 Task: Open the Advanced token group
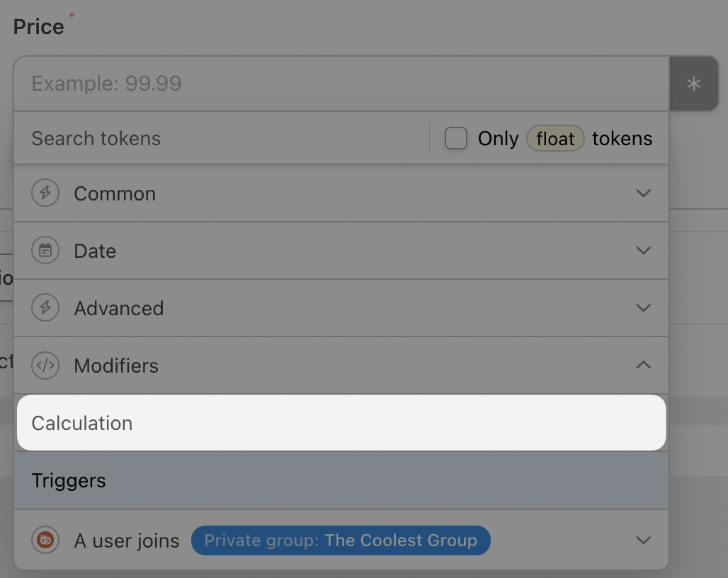point(341,308)
